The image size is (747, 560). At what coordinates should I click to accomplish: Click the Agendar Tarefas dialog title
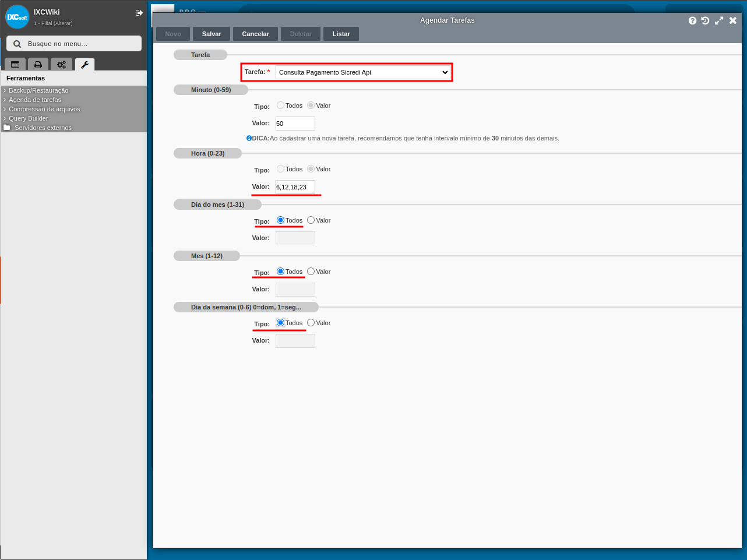[x=448, y=20]
